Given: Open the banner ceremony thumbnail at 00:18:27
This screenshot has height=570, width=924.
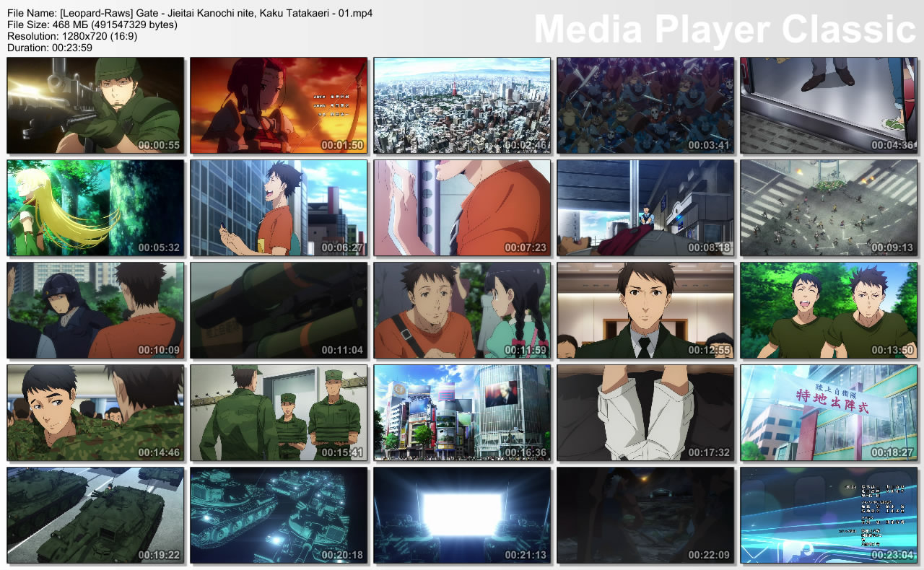Looking at the screenshot, I should click(x=829, y=413).
